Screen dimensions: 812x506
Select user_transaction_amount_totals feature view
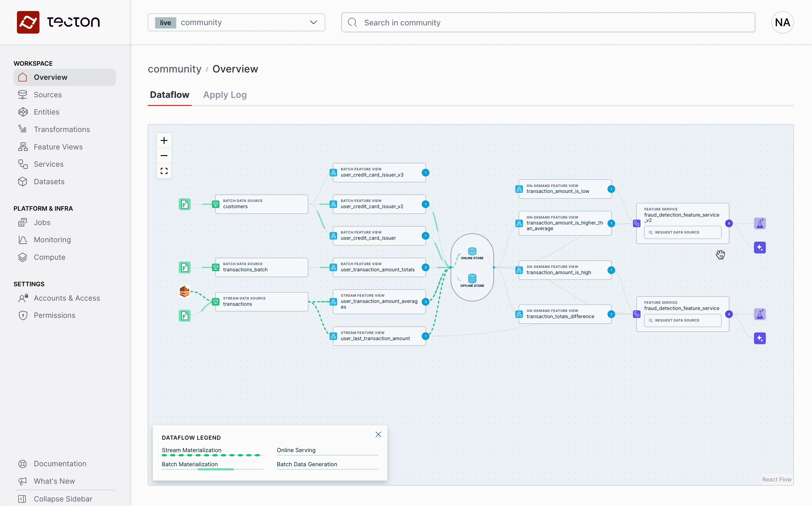[x=379, y=267]
